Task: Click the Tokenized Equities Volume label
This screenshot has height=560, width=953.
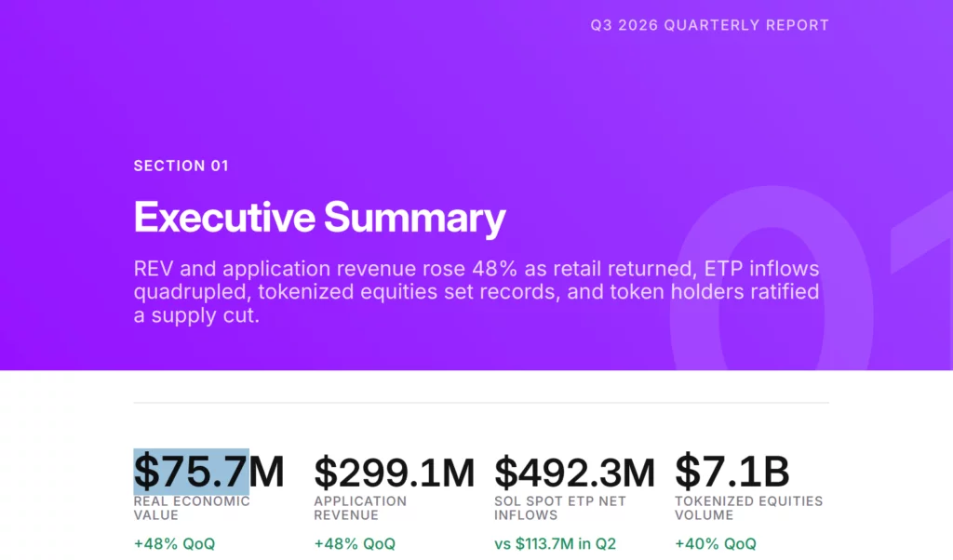Action: click(x=749, y=508)
